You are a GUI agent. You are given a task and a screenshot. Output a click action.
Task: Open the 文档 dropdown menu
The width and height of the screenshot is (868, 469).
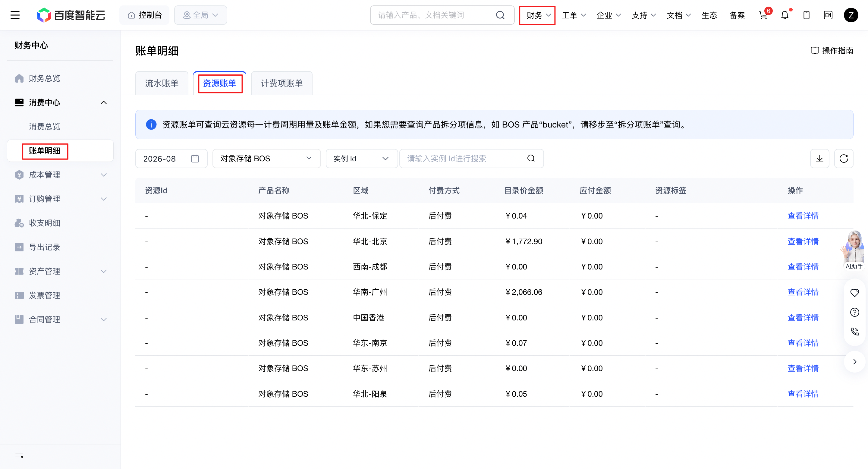click(x=679, y=15)
